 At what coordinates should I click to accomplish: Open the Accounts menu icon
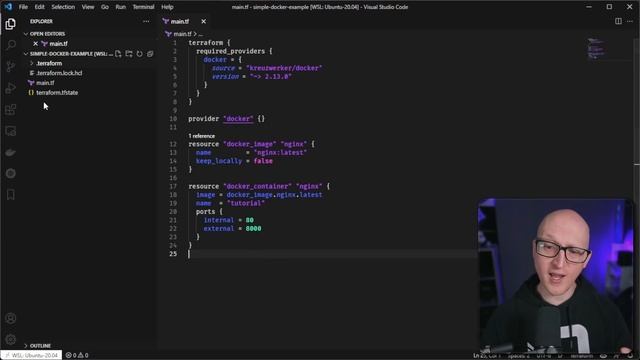[x=11, y=318]
